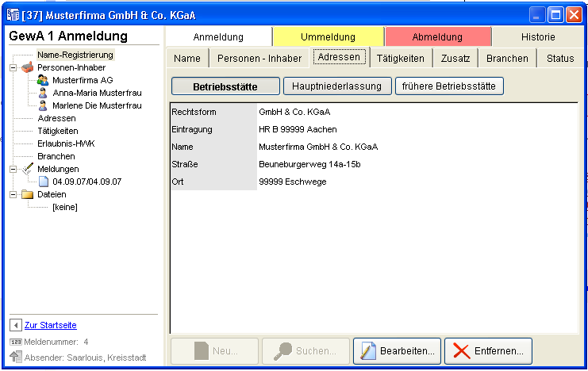
Task: Click the group icon for Musterfirma AG
Action: (43, 80)
